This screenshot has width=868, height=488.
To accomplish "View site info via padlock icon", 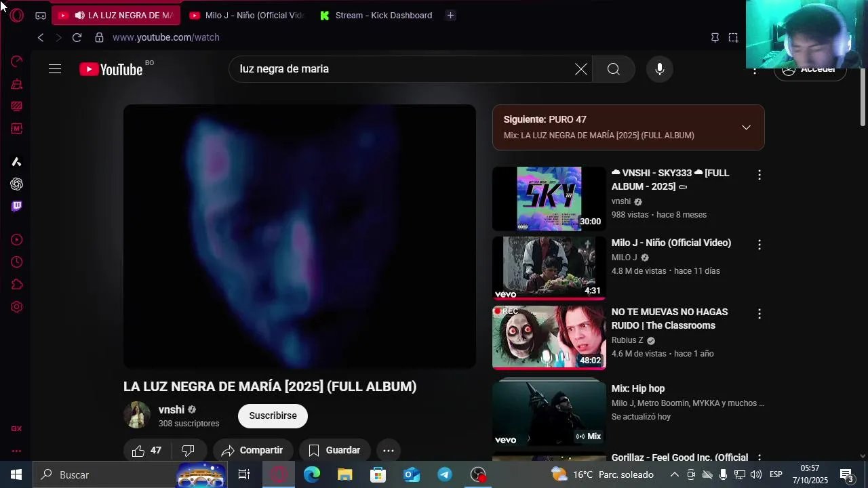I will coord(99,37).
